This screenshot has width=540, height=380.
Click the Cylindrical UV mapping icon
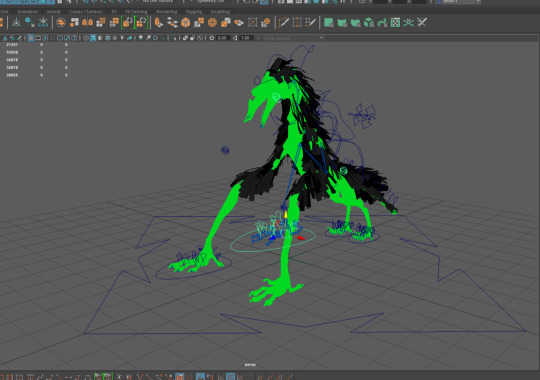pyautogui.click(x=342, y=23)
